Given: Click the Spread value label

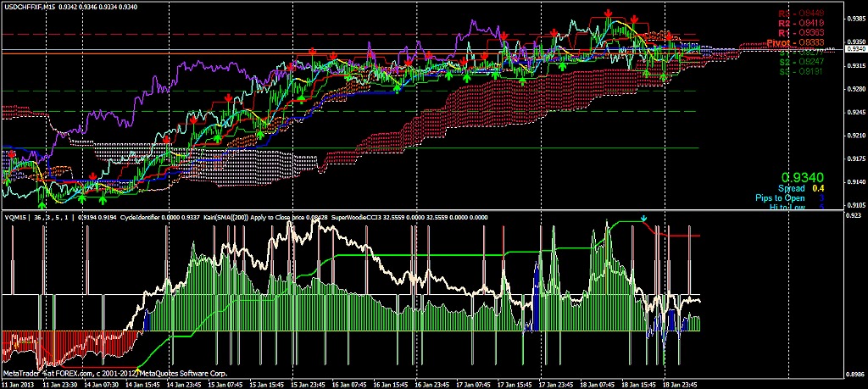Looking at the screenshot, I should pyautogui.click(x=792, y=188).
